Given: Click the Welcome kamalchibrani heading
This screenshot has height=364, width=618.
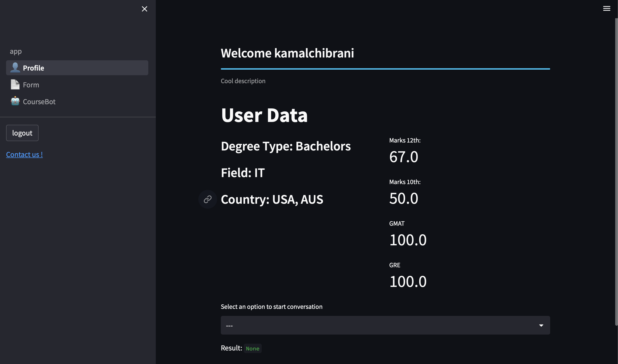Looking at the screenshot, I should click(x=287, y=53).
